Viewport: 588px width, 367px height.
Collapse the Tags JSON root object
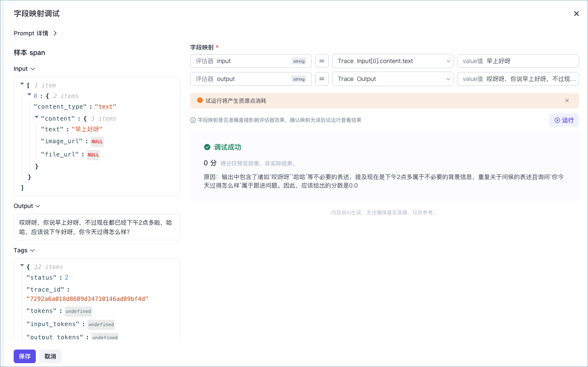[x=22, y=266]
